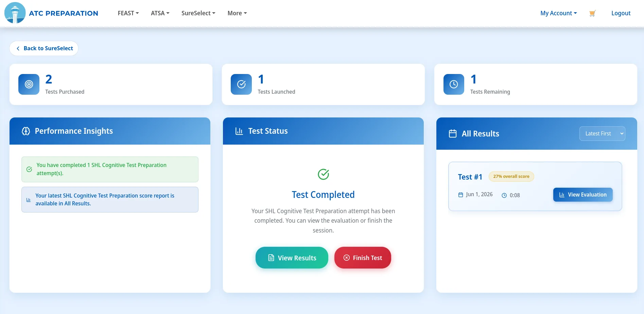Click the green check circle above Test Completed
Image resolution: width=644 pixels, height=314 pixels.
(x=323, y=174)
